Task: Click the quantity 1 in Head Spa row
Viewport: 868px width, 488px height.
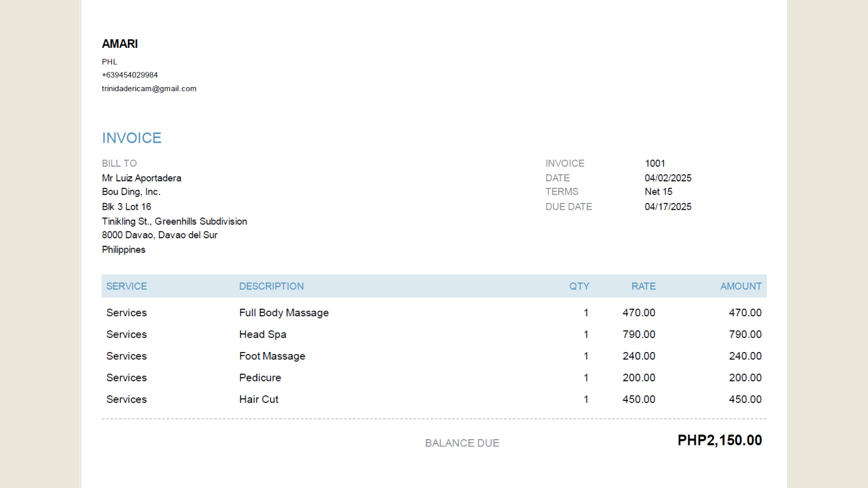Action: coord(586,334)
